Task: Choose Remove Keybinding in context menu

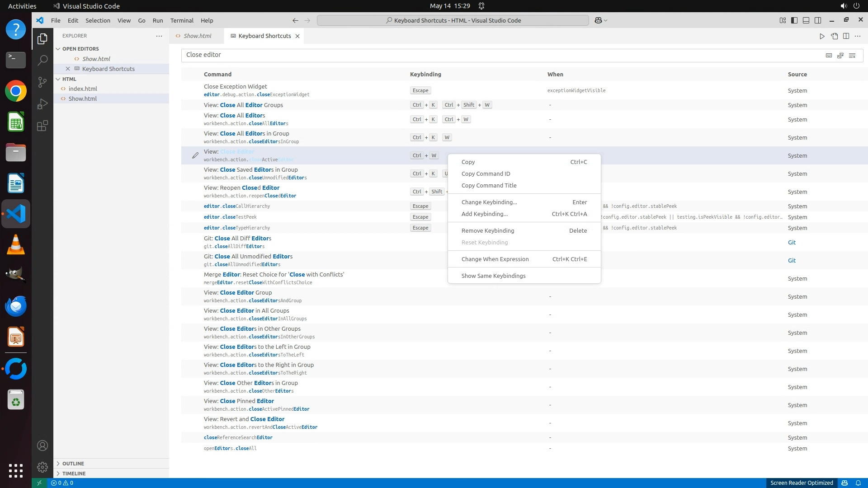Action: 488,230
